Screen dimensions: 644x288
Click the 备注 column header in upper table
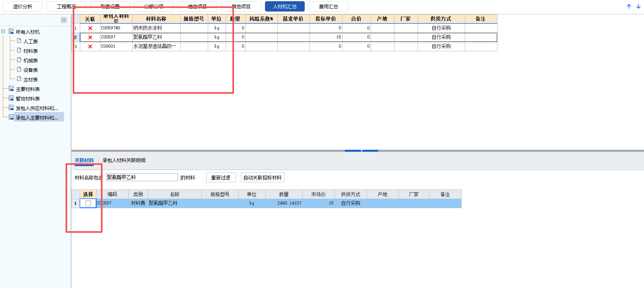(481, 19)
